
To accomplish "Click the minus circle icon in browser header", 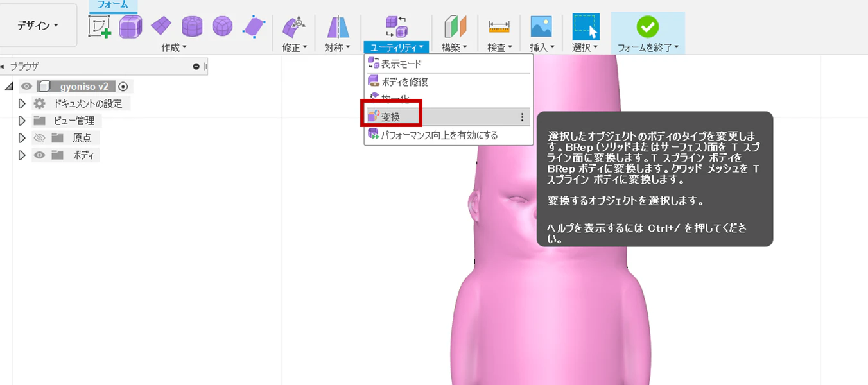I will point(196,66).
